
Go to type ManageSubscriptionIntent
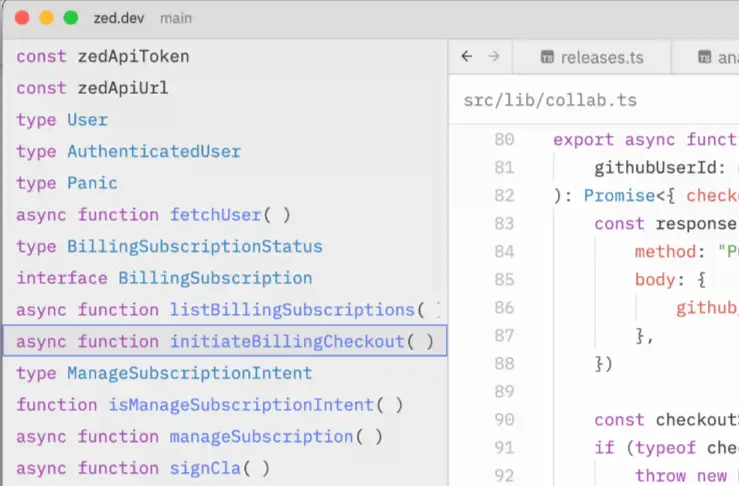[225, 373]
